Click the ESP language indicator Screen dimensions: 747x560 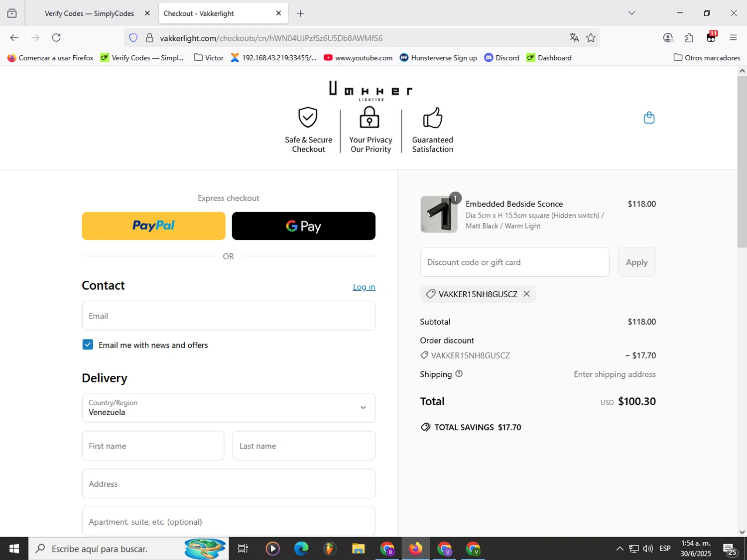(665, 549)
